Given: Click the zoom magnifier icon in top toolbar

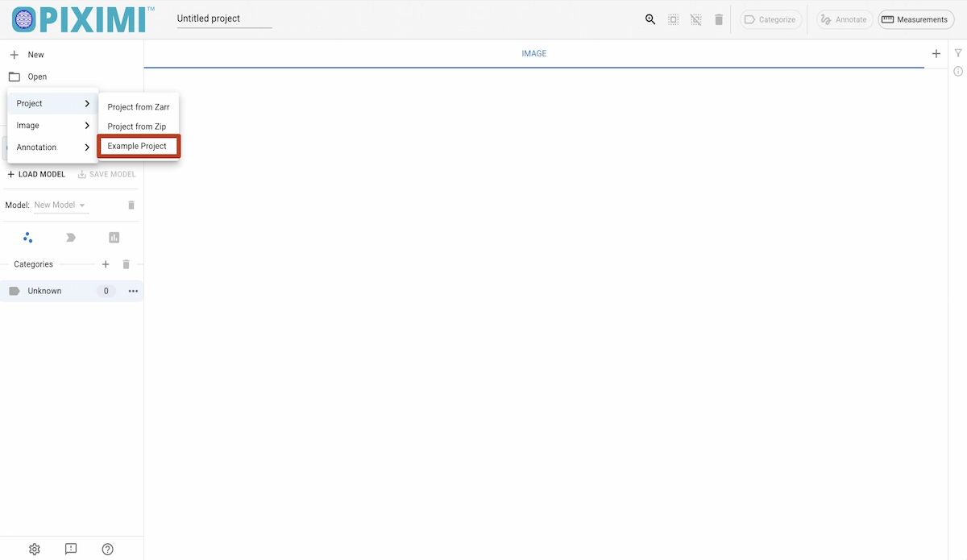Looking at the screenshot, I should [650, 19].
